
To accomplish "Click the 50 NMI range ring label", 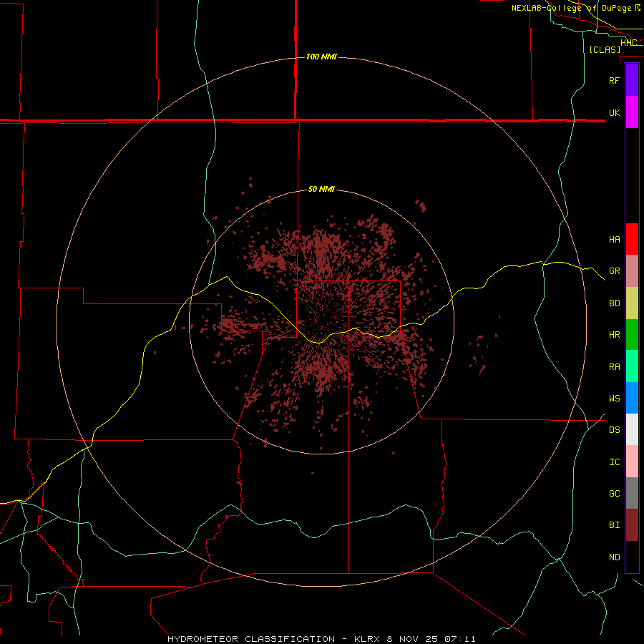I will [x=321, y=190].
